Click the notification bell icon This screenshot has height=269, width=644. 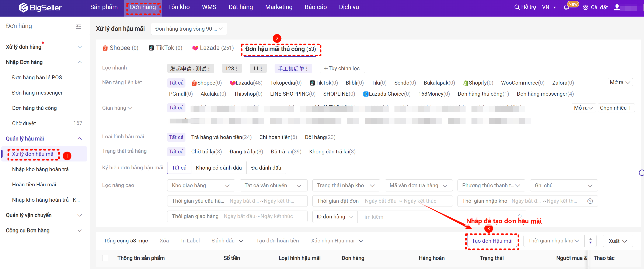tap(566, 7)
